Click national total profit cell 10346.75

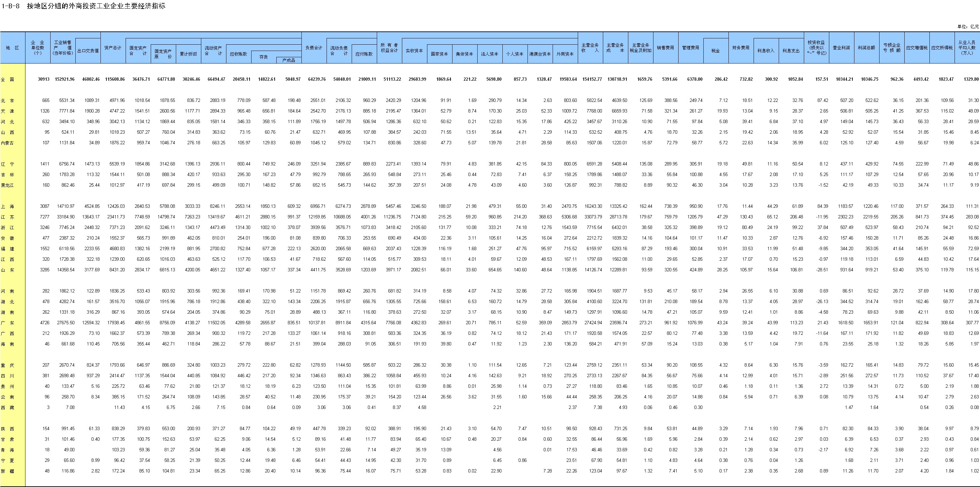[869, 79]
